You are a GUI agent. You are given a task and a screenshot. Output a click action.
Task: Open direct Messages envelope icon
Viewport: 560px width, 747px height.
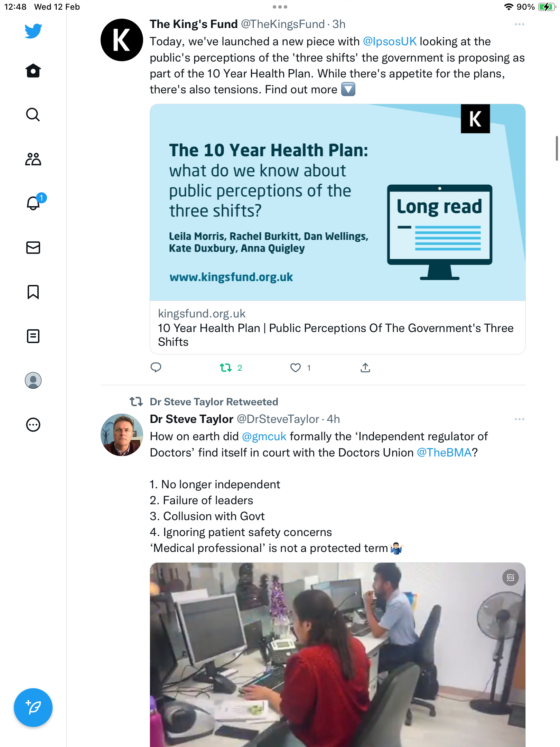point(33,248)
